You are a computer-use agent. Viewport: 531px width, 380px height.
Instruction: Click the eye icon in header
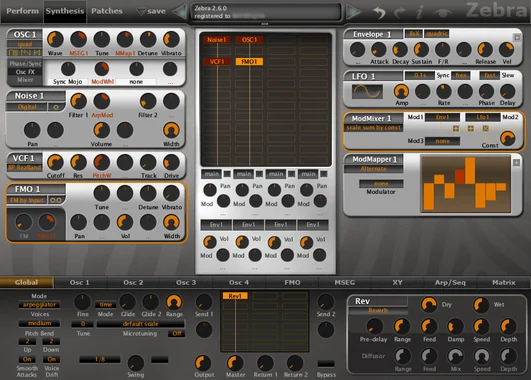tap(443, 13)
